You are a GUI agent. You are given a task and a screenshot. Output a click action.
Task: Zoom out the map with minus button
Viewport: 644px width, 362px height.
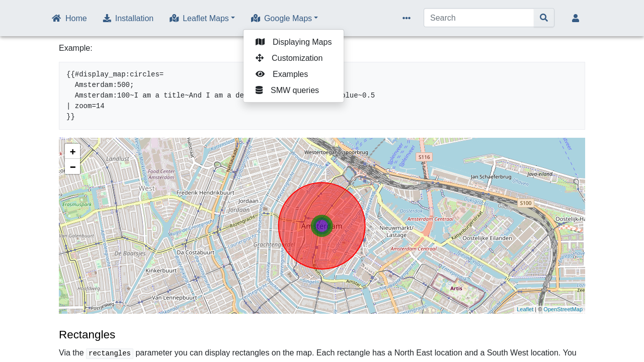[72, 167]
